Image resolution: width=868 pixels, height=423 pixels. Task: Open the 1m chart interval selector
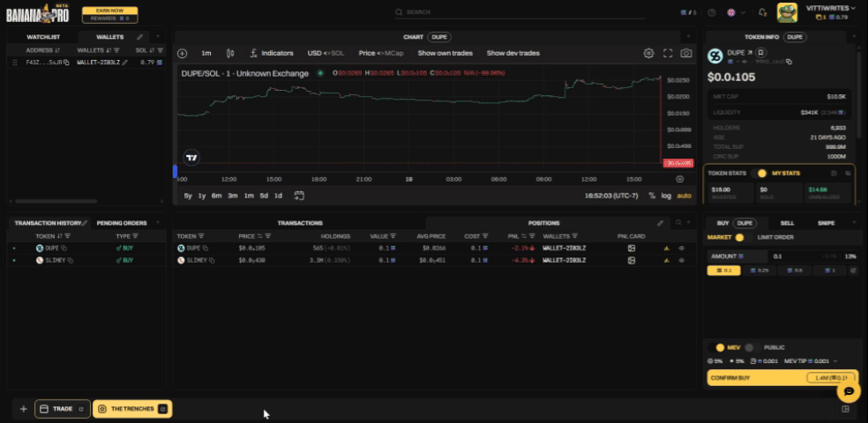click(x=206, y=54)
